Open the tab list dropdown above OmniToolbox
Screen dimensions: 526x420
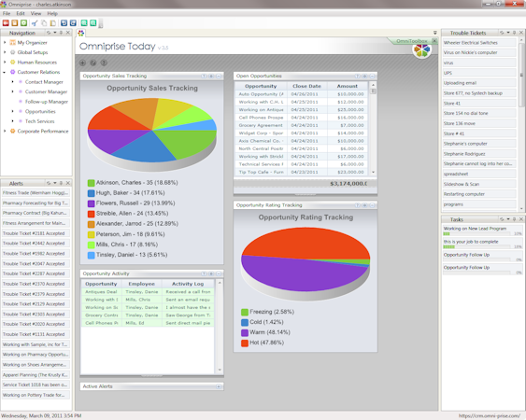(x=435, y=33)
